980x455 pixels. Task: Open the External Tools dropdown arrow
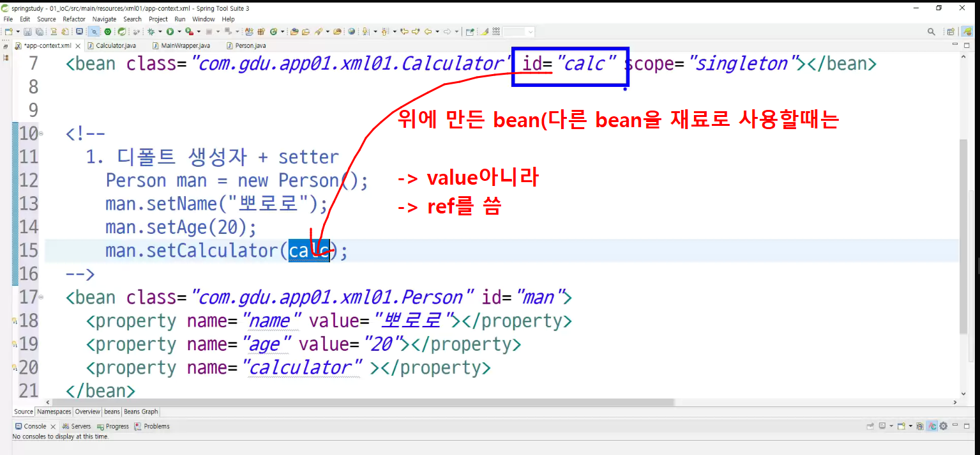pos(199,31)
